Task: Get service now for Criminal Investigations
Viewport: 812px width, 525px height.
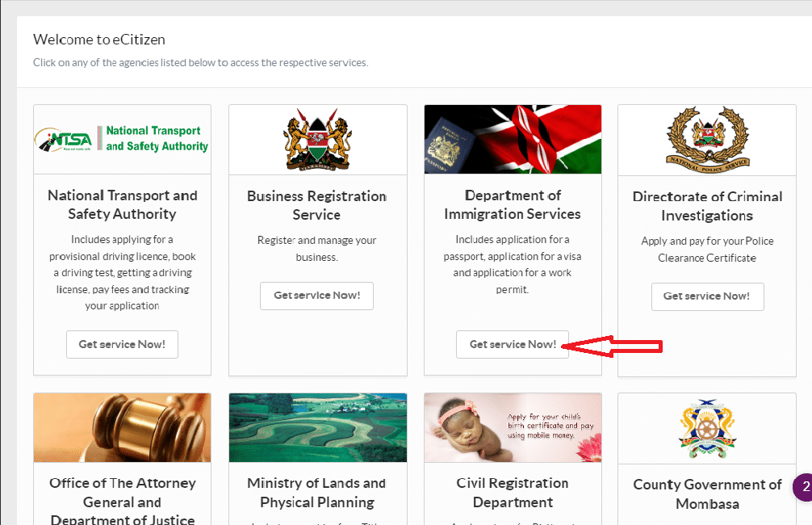Action: click(x=707, y=296)
